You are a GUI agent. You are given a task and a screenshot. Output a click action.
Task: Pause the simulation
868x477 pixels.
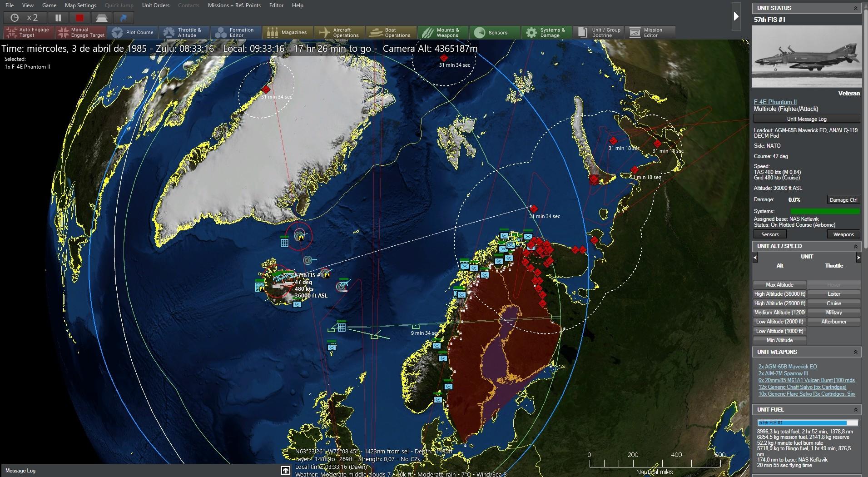pyautogui.click(x=58, y=17)
